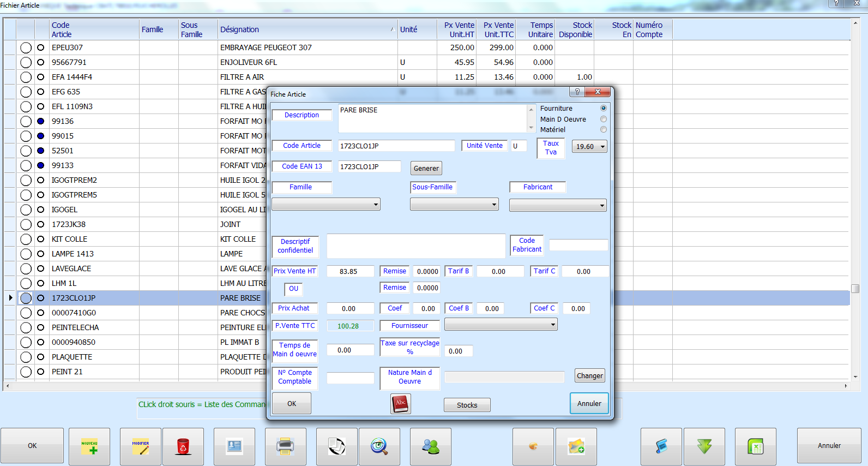Click the red Abc dictionary icon
868x466 pixels.
coord(401,404)
